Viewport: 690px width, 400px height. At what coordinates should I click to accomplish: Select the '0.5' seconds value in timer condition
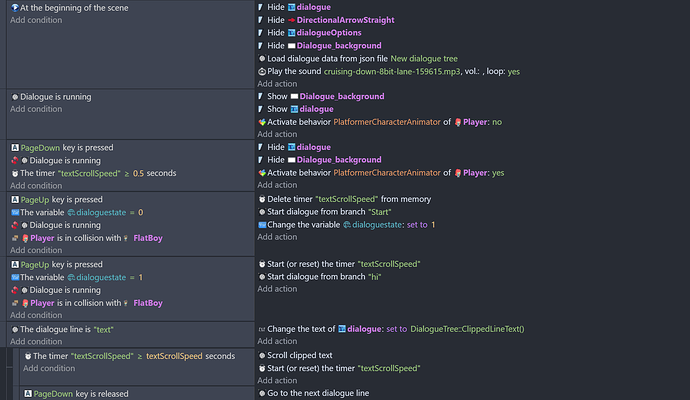pos(138,173)
